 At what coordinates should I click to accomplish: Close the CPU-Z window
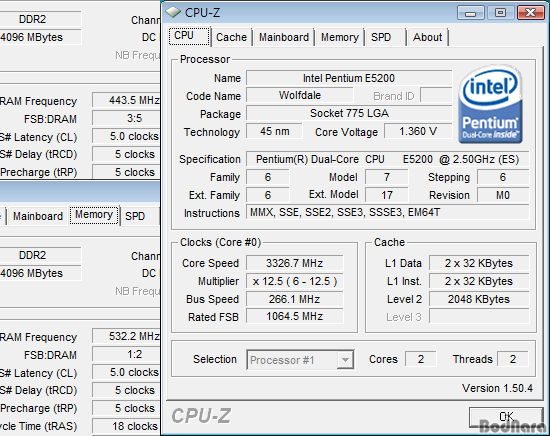[x=530, y=13]
